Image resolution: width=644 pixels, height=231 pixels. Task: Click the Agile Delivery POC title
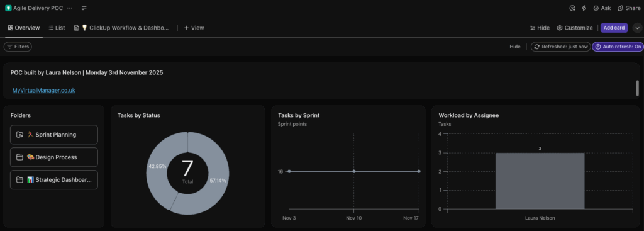click(38, 8)
